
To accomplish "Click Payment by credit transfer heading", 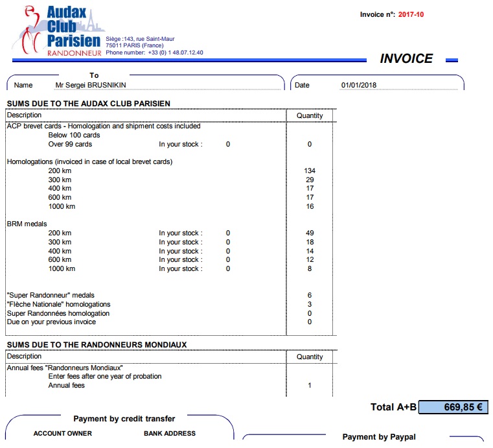I will pos(124,419).
